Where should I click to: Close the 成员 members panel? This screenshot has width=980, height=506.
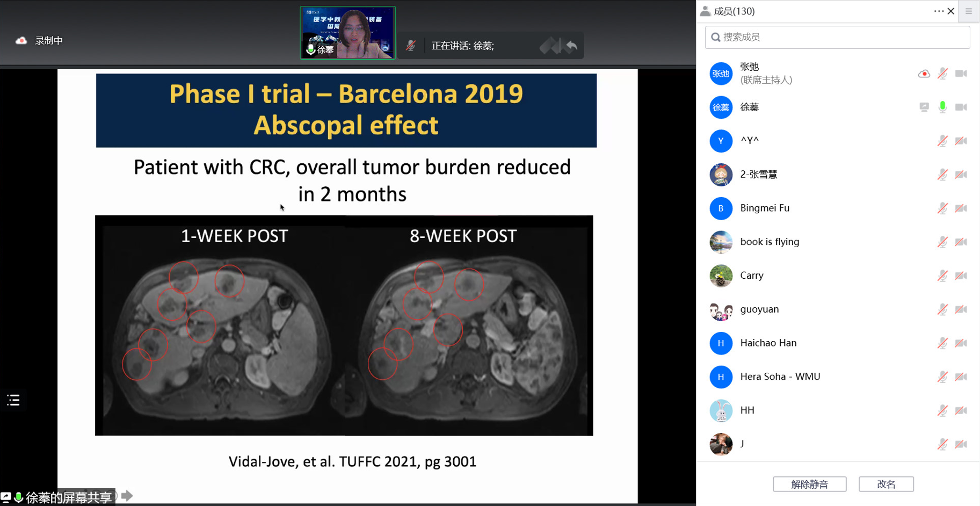click(951, 11)
